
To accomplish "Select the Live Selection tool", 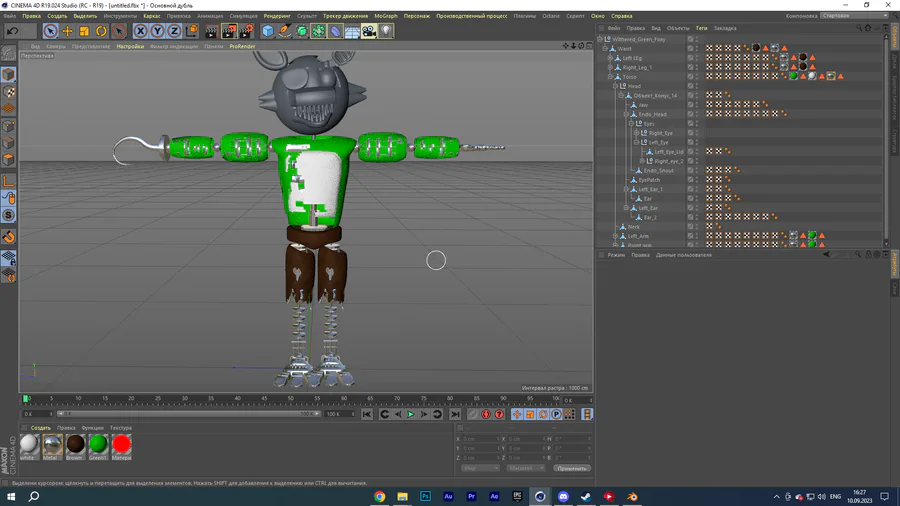I will click(x=51, y=31).
